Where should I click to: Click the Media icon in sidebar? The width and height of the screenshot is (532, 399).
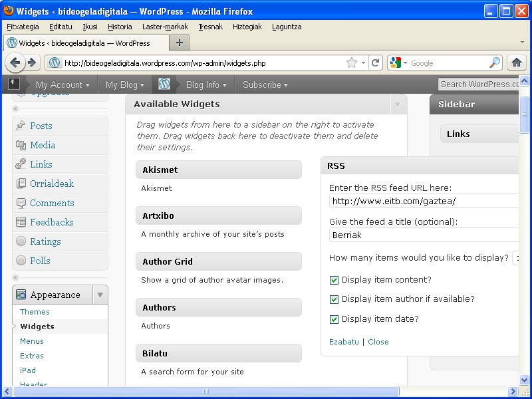click(21, 145)
